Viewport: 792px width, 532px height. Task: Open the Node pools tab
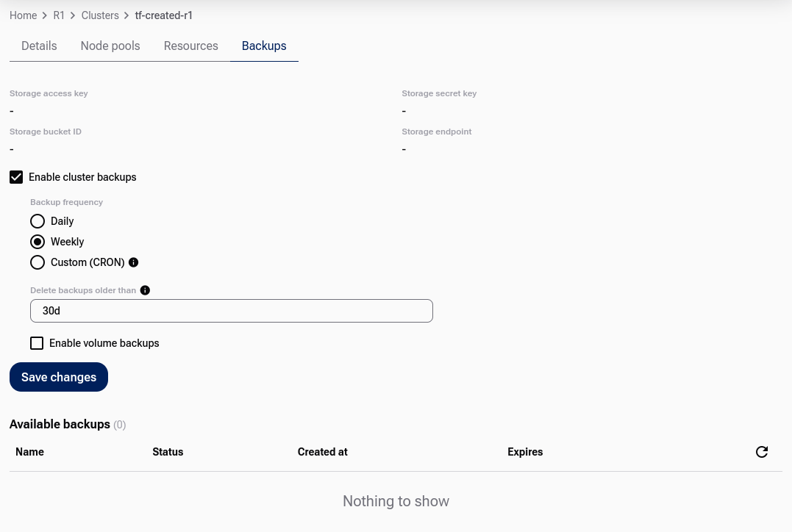click(x=110, y=46)
